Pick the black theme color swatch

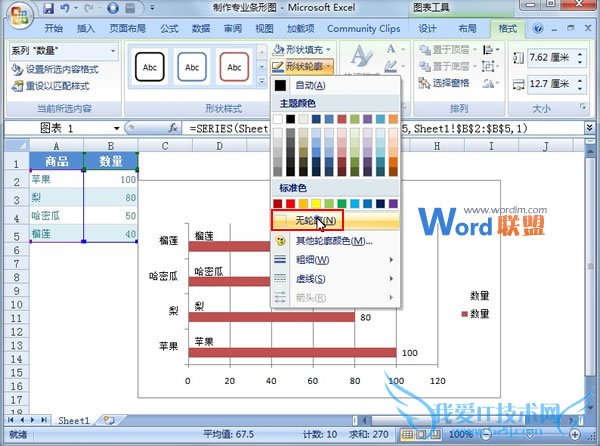[x=291, y=119]
